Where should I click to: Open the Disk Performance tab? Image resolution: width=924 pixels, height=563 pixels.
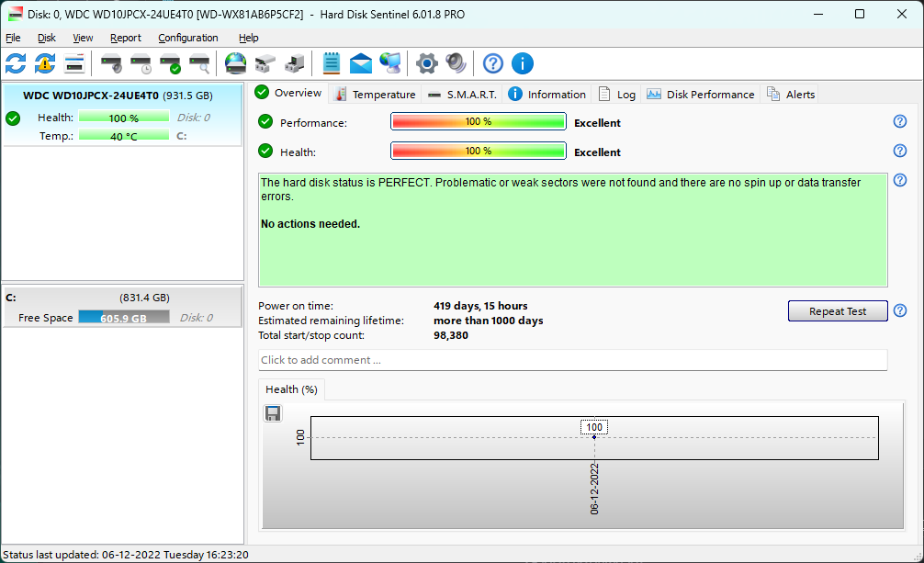click(x=701, y=94)
